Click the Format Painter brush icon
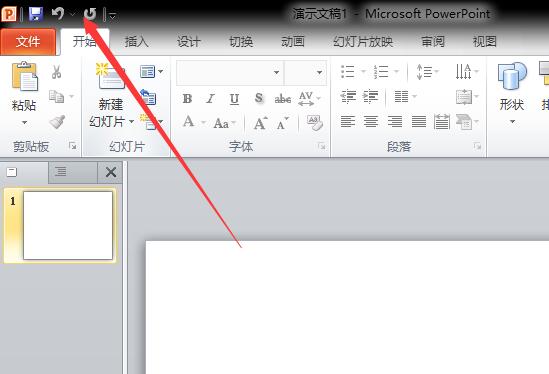549x374 pixels. (x=57, y=122)
